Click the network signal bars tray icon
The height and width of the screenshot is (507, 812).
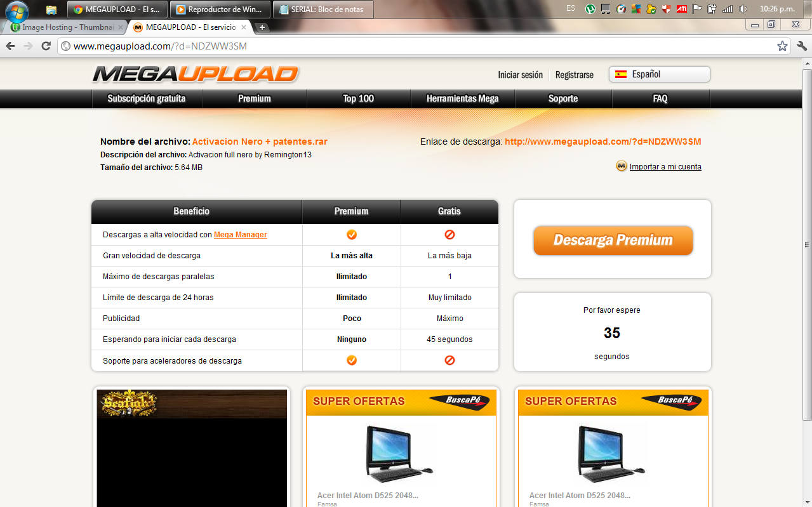tap(728, 9)
